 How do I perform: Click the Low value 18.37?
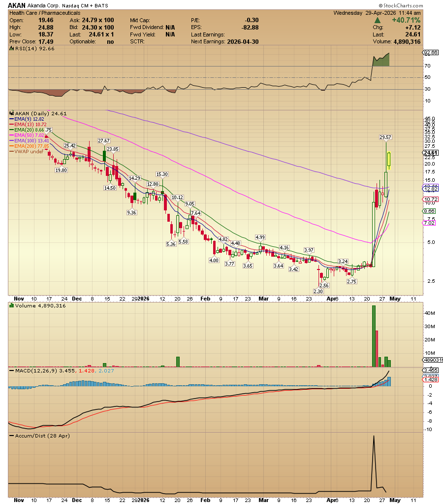pos(46,34)
